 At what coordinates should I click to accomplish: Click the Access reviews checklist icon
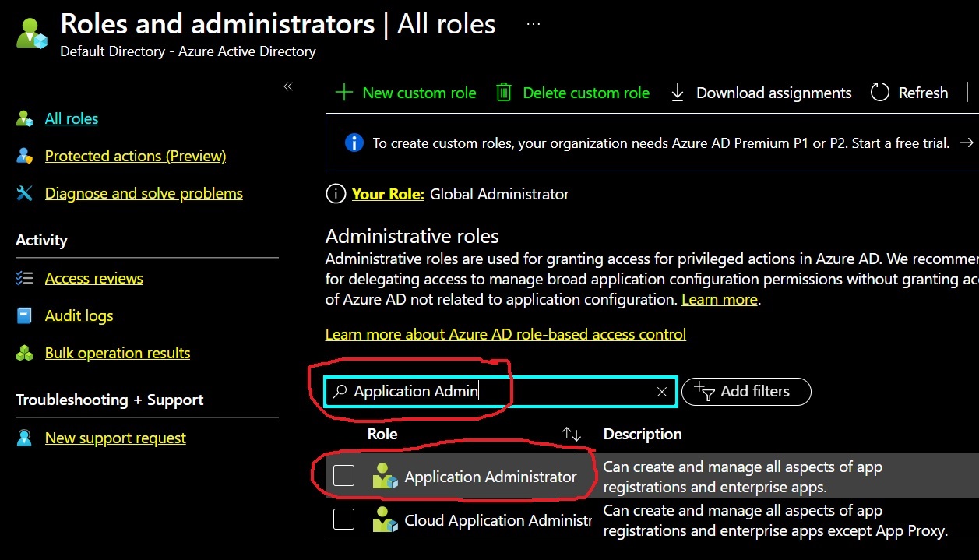(25, 278)
